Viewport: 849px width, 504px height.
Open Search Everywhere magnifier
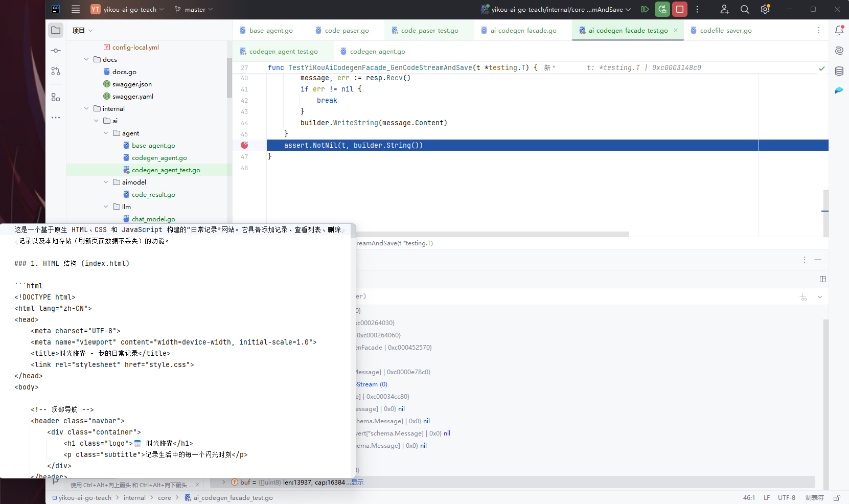(x=745, y=9)
